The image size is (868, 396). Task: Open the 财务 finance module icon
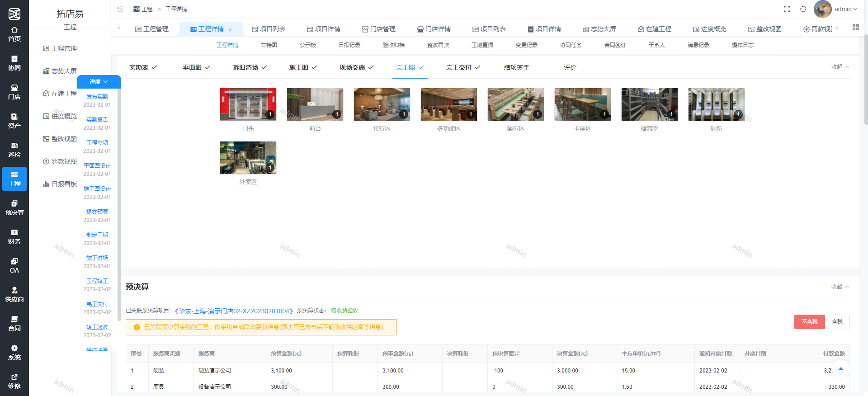coord(14,236)
